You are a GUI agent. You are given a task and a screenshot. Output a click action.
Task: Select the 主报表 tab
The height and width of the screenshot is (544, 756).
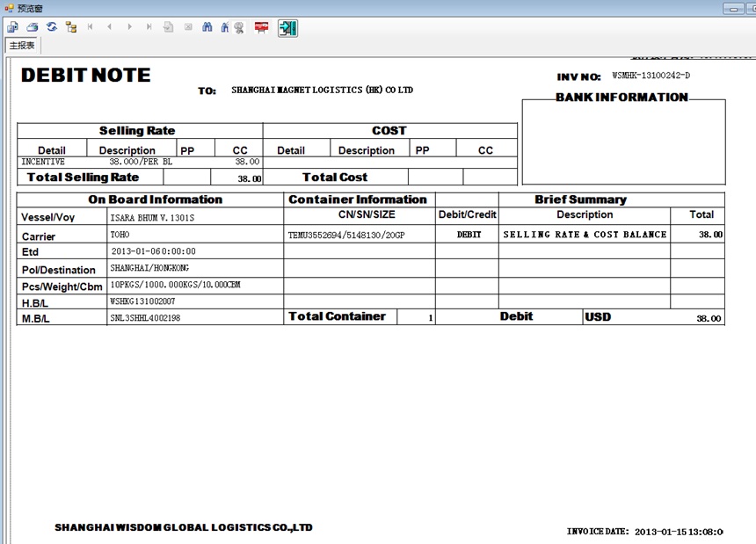[x=22, y=46]
